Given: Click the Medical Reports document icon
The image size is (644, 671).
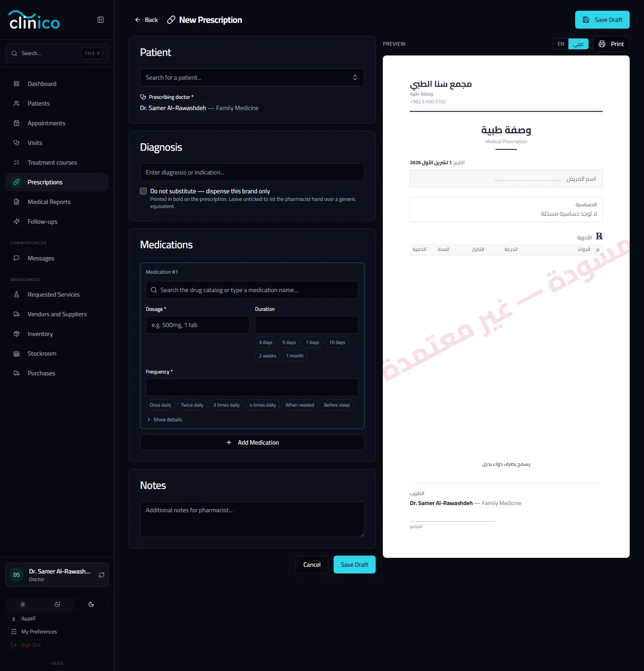Looking at the screenshot, I should 17,202.
